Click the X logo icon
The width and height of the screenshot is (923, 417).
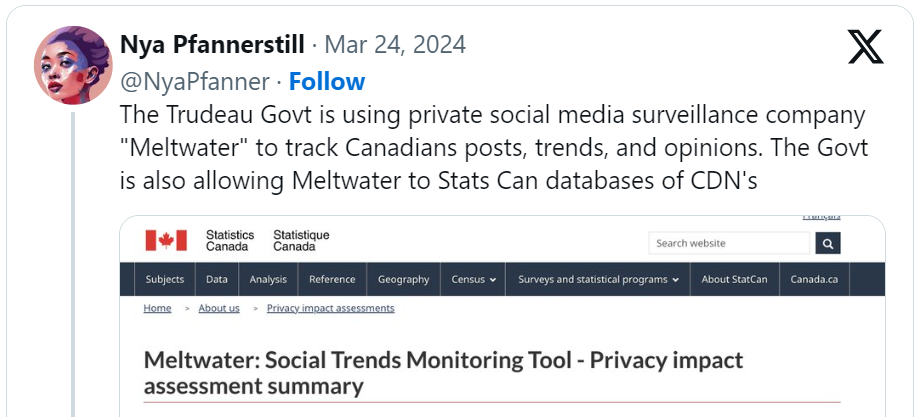coord(865,47)
